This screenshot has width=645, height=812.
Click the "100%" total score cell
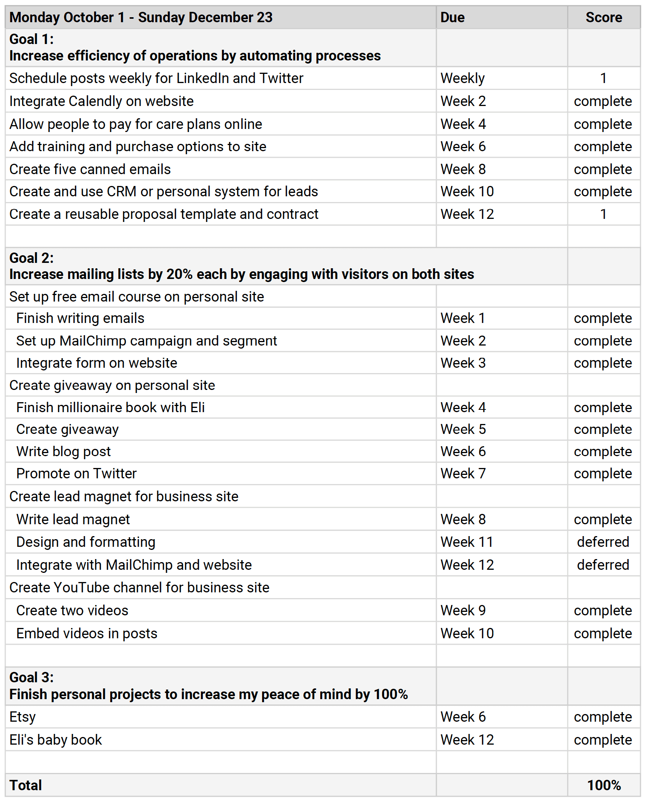(604, 785)
